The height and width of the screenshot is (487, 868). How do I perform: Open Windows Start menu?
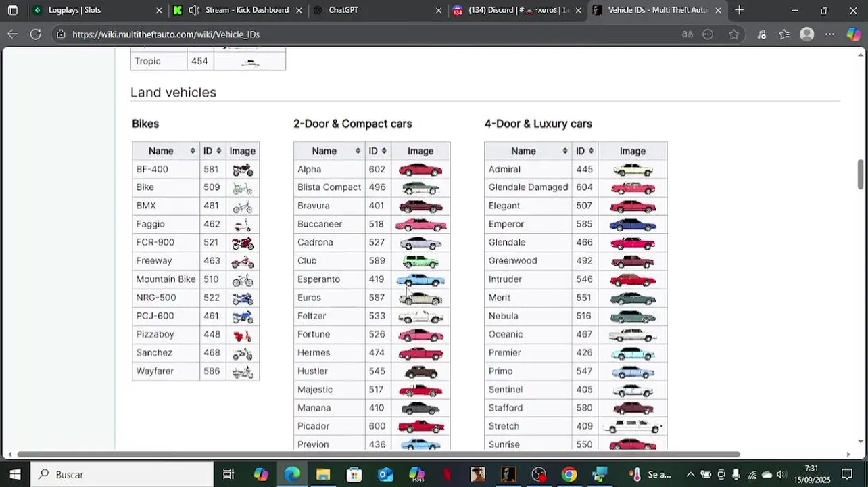(15, 474)
